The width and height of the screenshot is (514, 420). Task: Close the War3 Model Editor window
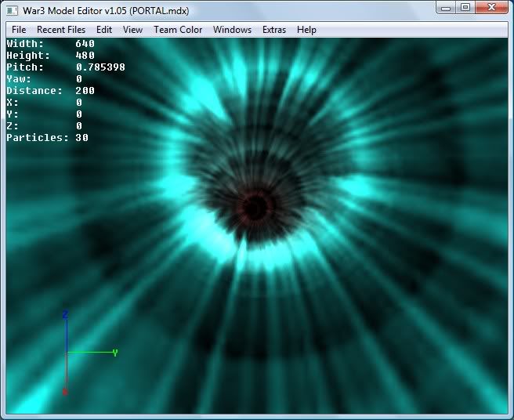pos(491,8)
